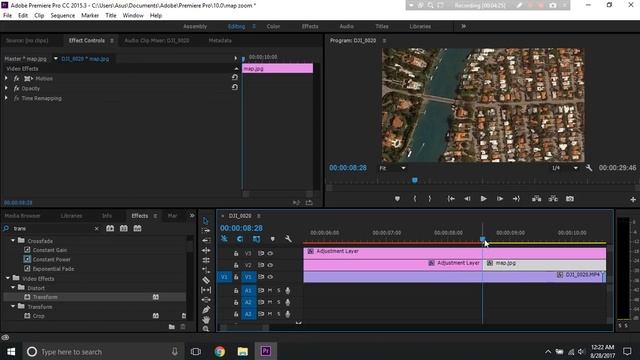Expand the Motion effect properties
The width and height of the screenshot is (640, 360).
point(6,78)
